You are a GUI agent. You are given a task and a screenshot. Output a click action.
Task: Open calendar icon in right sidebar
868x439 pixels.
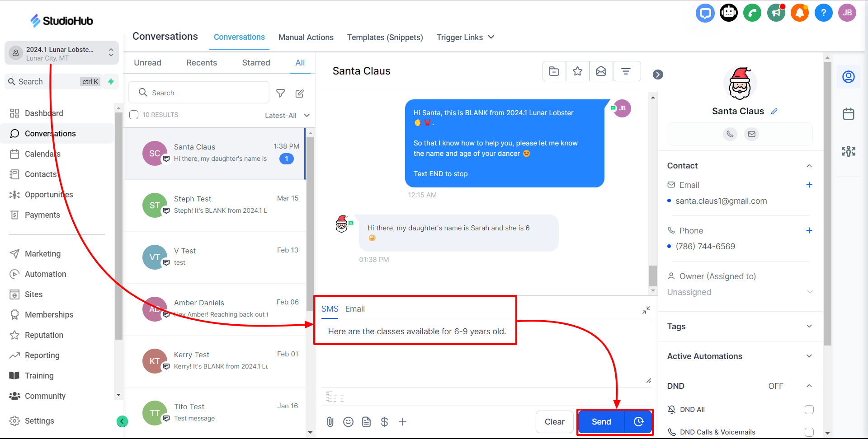[849, 114]
